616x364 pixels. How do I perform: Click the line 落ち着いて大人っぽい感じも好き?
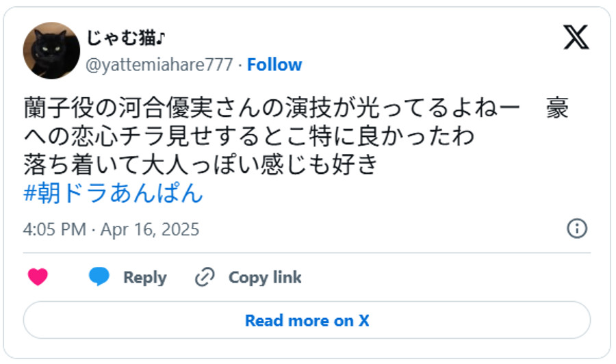point(201,165)
